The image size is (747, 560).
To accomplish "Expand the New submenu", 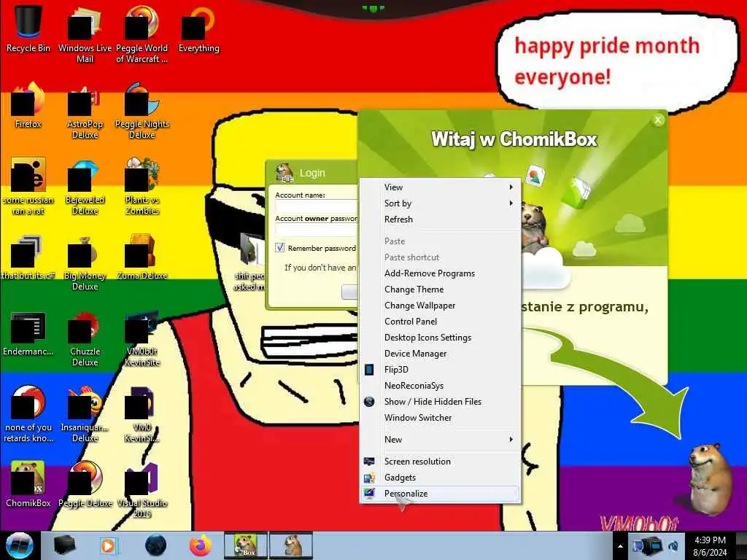I will click(440, 440).
